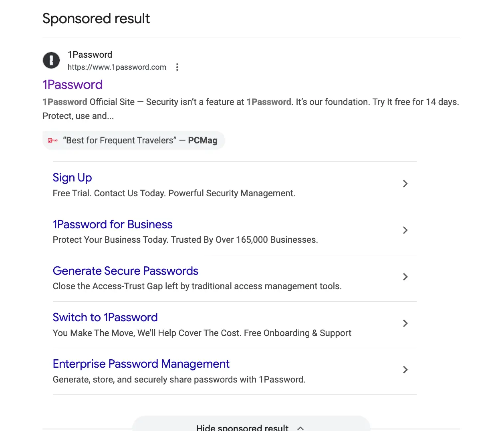Click the 1Password advertiser name above the URL

coord(90,54)
